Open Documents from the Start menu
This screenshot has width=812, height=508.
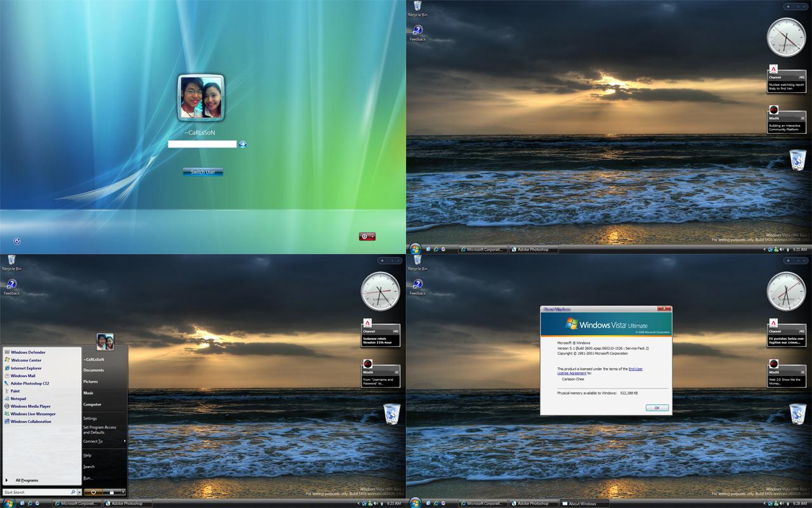[x=93, y=370]
